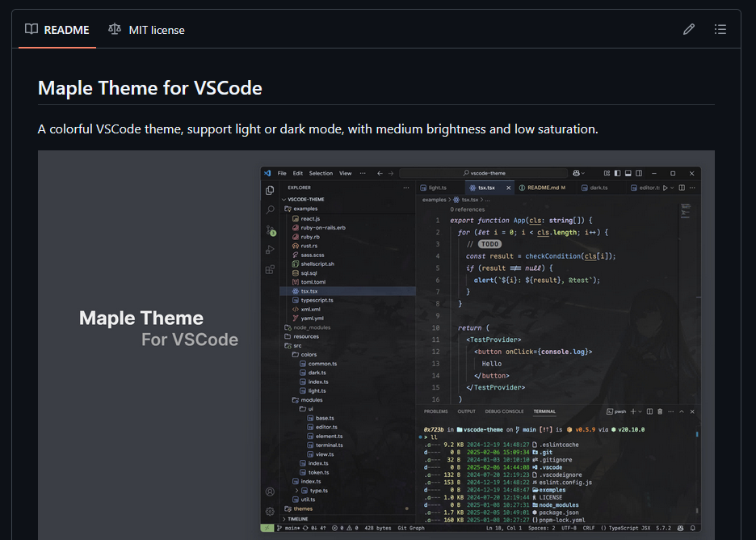The height and width of the screenshot is (540, 756).
Task: Click the pwsh terminal profile label
Action: tap(616, 411)
